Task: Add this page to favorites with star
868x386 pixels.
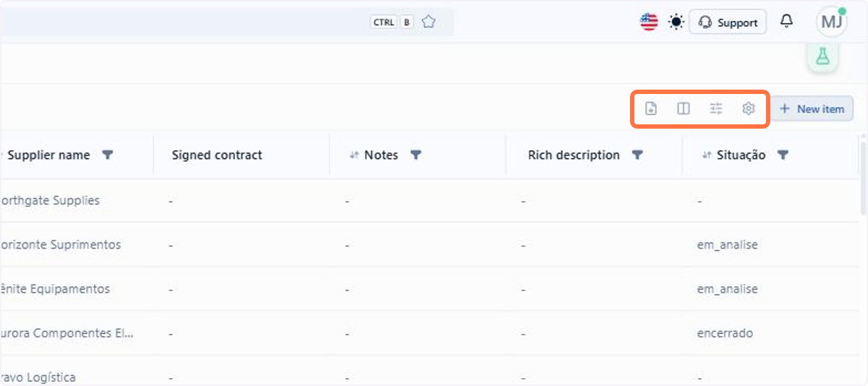Action: coord(428,22)
